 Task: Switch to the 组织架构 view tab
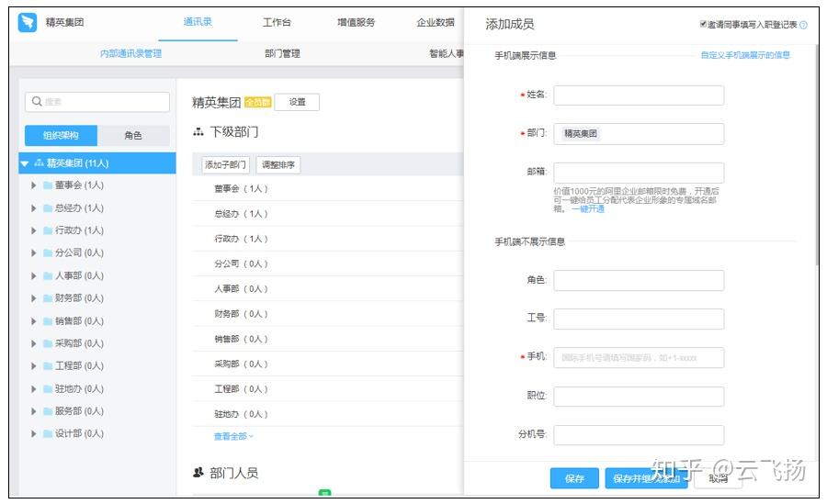[x=62, y=136]
